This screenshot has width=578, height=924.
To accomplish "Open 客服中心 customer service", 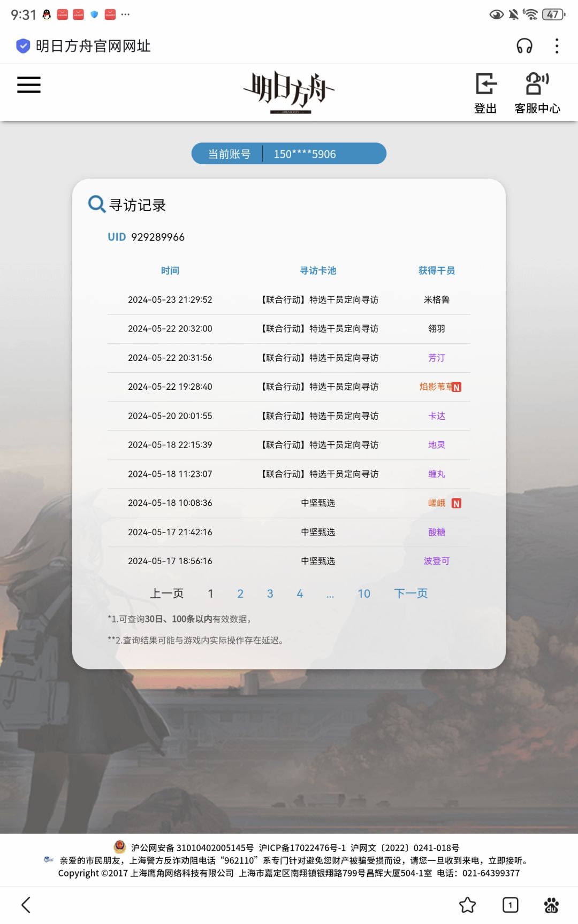I will [x=537, y=93].
